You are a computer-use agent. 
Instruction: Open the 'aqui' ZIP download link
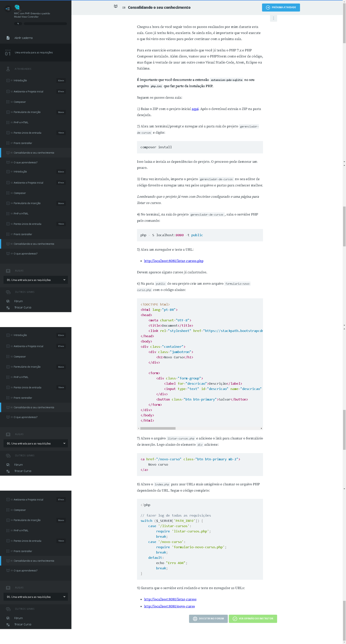point(195,109)
